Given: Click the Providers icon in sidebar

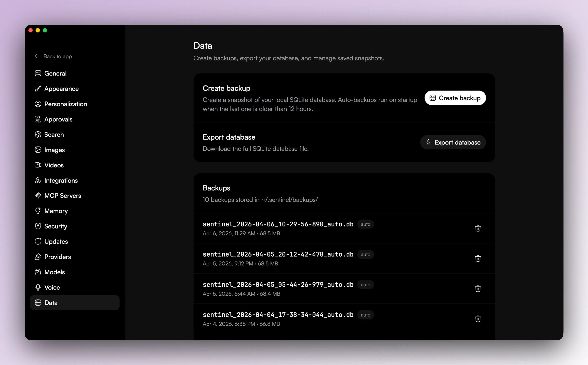Looking at the screenshot, I should point(38,257).
